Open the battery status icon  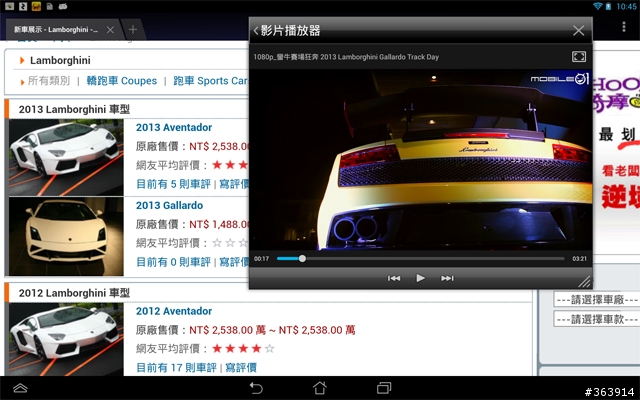pyautogui.click(x=609, y=6)
